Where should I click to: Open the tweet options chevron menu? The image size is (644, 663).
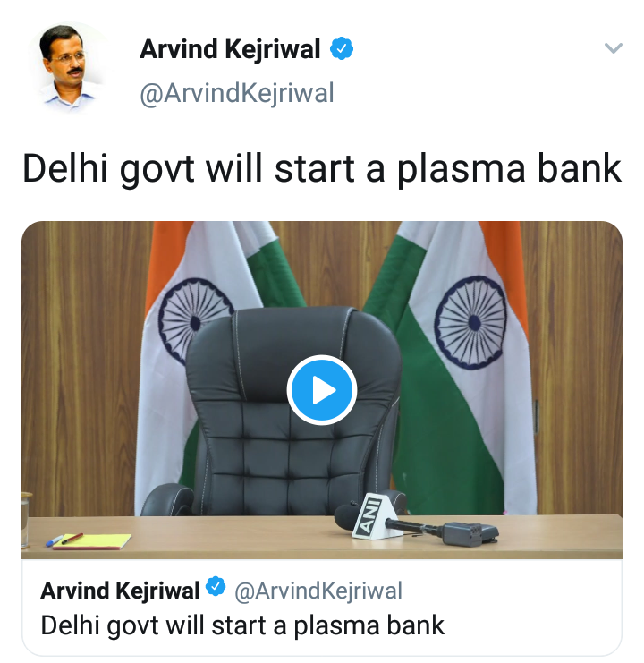614,47
